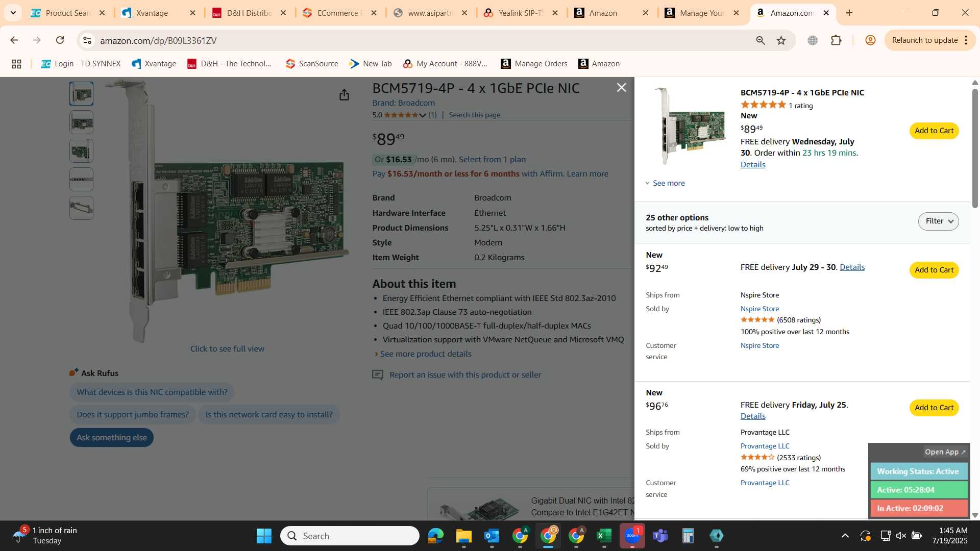Switch to the Xvantage tab
This screenshot has width=980, height=551.
coord(158,13)
